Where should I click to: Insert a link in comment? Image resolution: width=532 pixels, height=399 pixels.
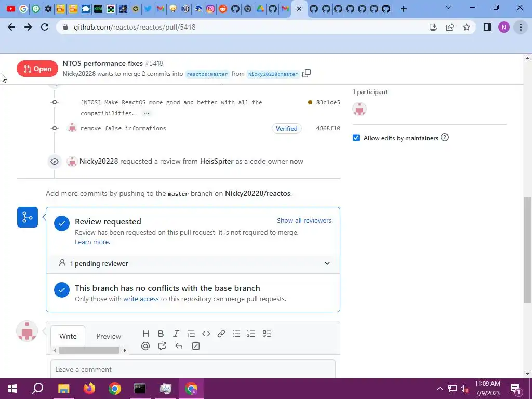coord(221,334)
